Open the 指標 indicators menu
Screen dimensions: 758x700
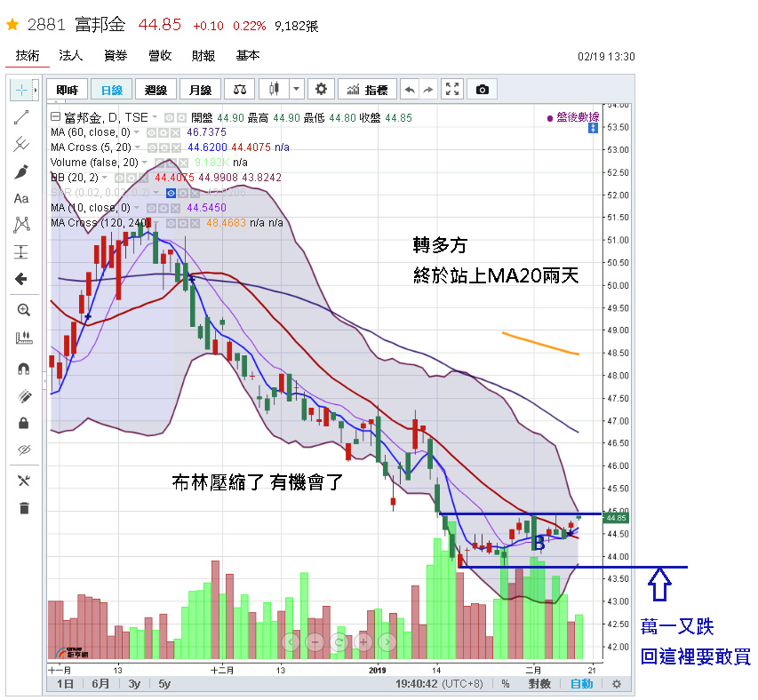pyautogui.click(x=367, y=90)
